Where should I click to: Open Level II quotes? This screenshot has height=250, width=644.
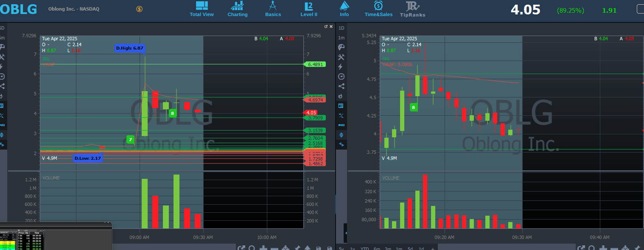(309, 9)
